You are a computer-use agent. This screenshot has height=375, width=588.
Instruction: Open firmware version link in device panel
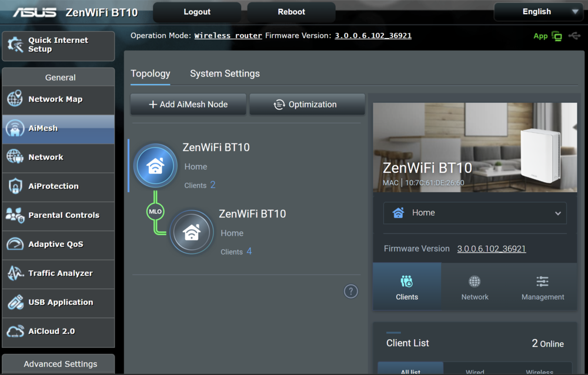click(x=491, y=249)
